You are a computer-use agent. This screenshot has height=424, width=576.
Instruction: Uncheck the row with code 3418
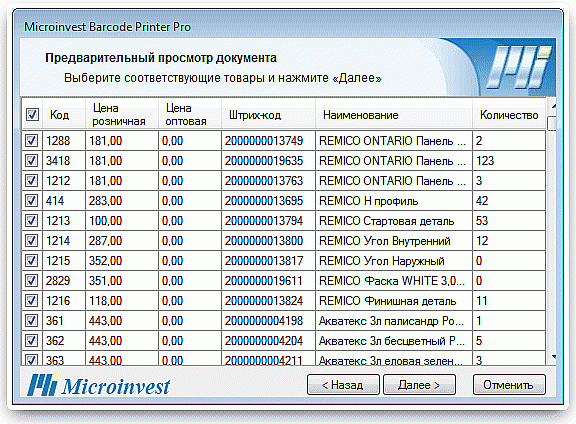pyautogui.click(x=31, y=160)
